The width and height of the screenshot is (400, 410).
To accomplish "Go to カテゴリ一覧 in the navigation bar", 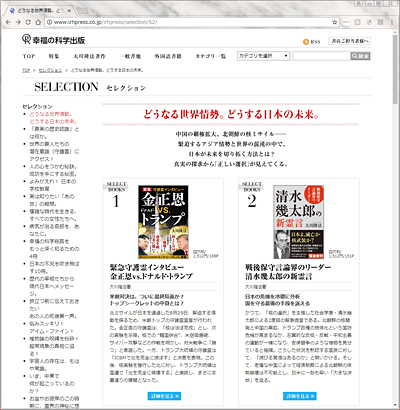I will click(211, 56).
